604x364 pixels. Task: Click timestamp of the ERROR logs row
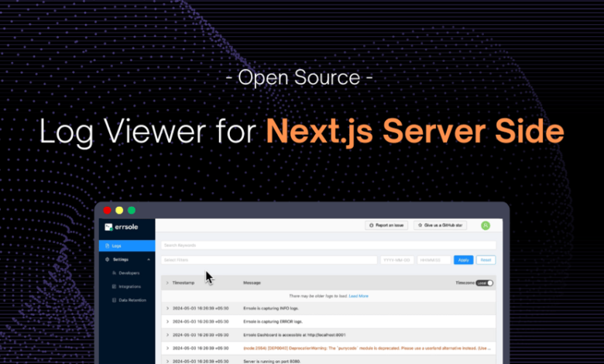tap(201, 321)
